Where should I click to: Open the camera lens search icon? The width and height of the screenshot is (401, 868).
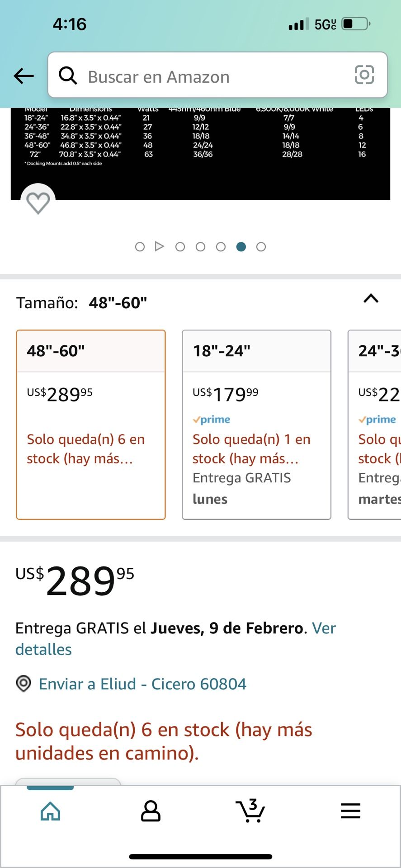pos(364,75)
